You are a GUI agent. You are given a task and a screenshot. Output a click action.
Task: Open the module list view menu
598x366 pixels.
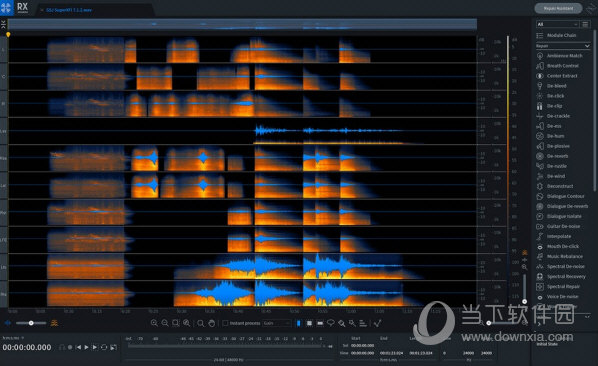point(585,24)
